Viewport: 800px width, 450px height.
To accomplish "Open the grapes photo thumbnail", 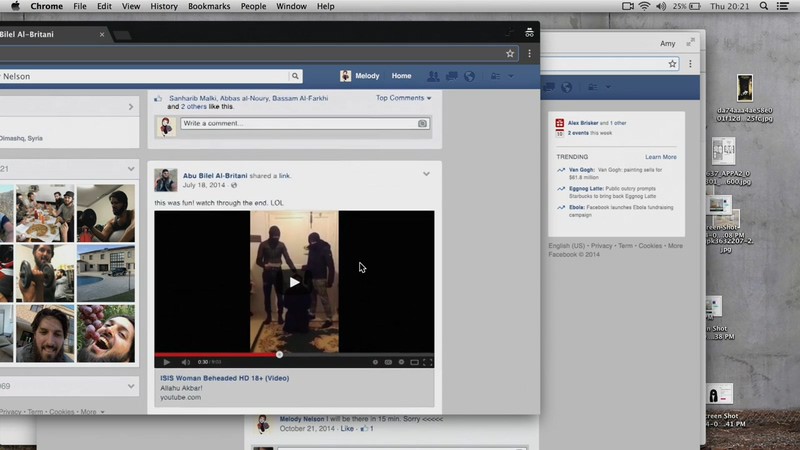I will pyautogui.click(x=106, y=334).
